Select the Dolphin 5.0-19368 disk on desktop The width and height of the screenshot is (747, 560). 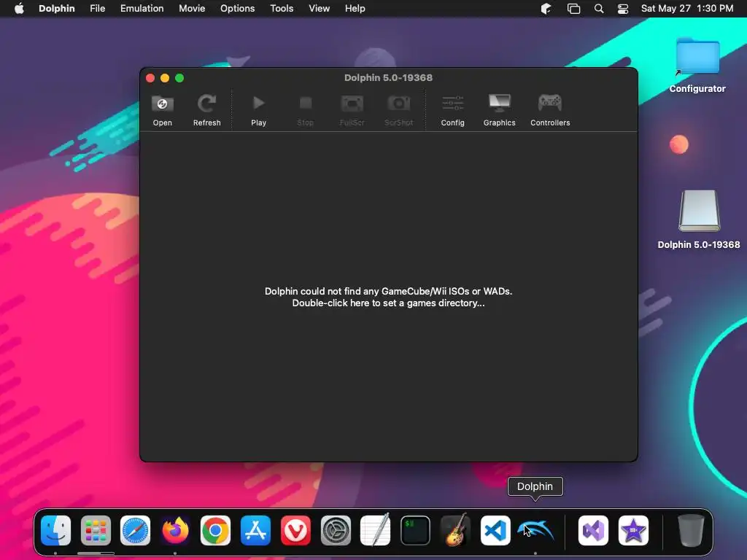(699, 211)
